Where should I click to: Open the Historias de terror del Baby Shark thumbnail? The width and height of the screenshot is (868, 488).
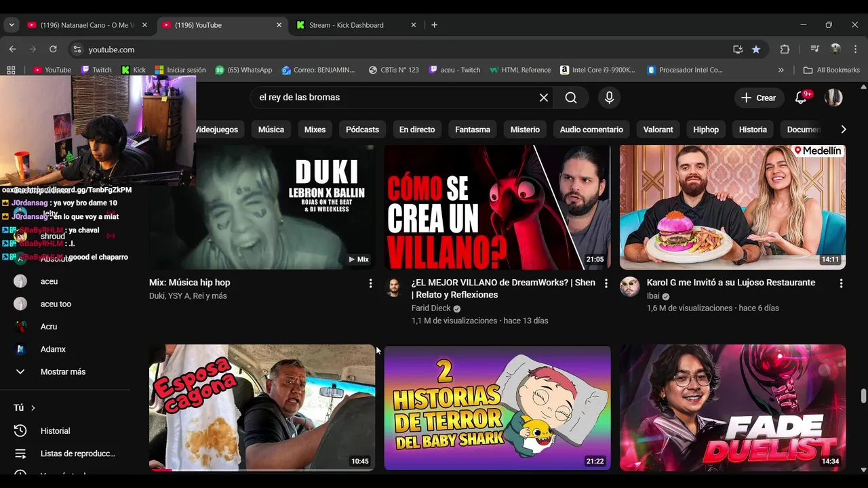[497, 407]
